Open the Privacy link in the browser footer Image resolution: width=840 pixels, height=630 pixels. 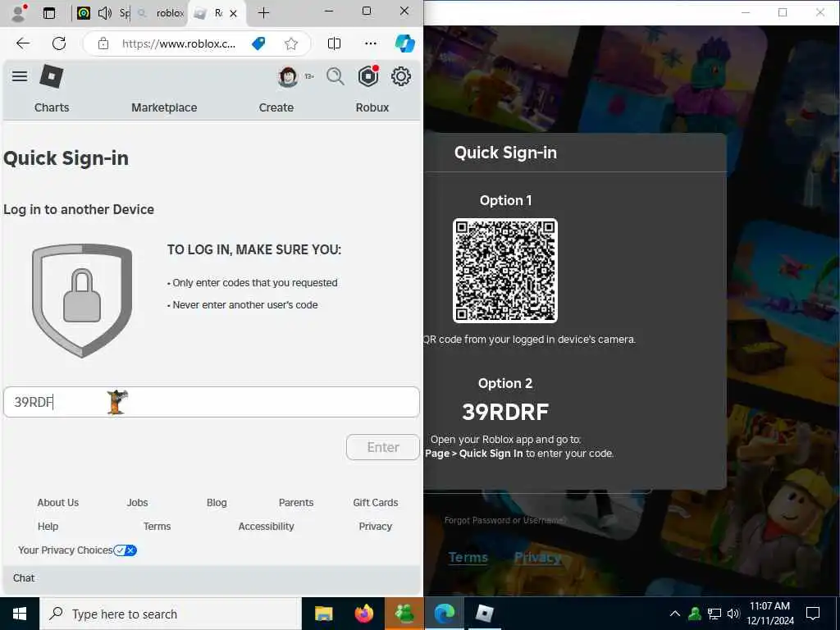(375, 526)
